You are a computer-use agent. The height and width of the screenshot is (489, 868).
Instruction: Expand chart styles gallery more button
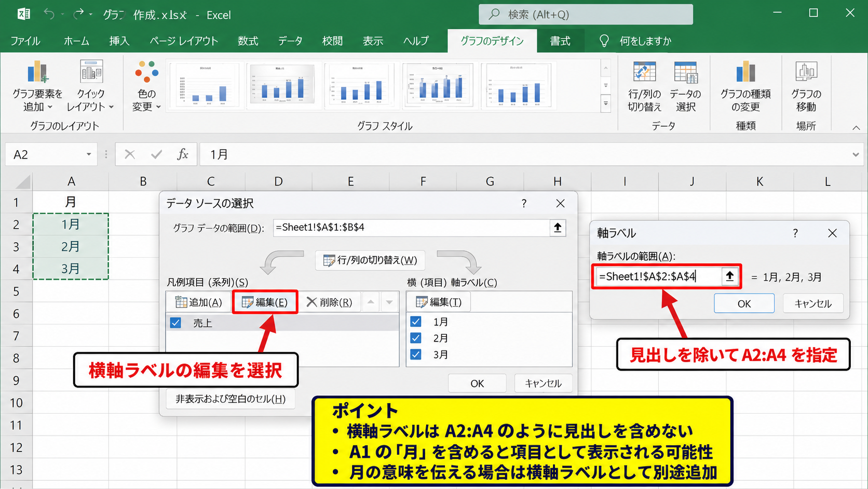pyautogui.click(x=606, y=103)
